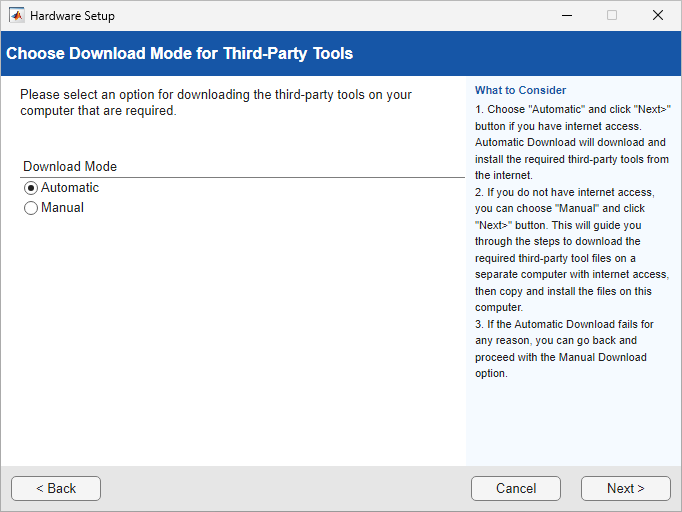Select the Automatic radio button circle
This screenshot has height=512, width=682.
[x=31, y=188]
